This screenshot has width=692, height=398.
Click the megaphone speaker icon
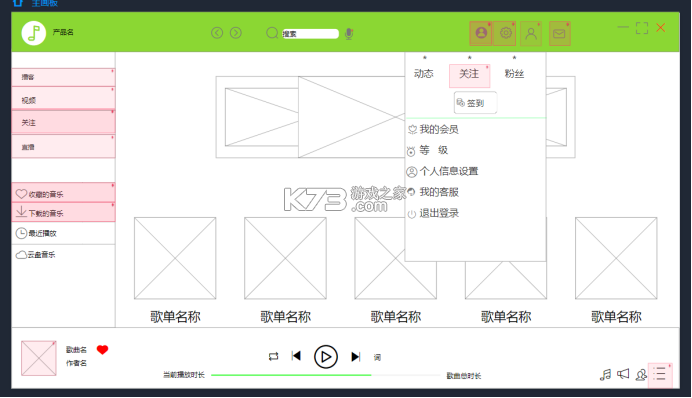point(623,374)
